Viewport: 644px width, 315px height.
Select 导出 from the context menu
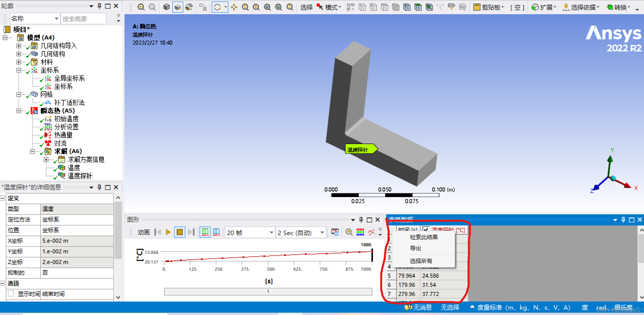point(415,248)
